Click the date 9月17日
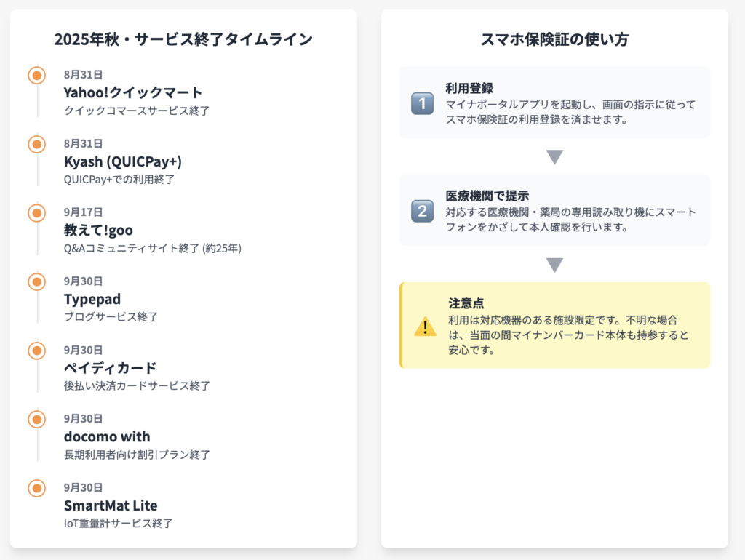Viewport: 745px width, 560px height. (83, 212)
